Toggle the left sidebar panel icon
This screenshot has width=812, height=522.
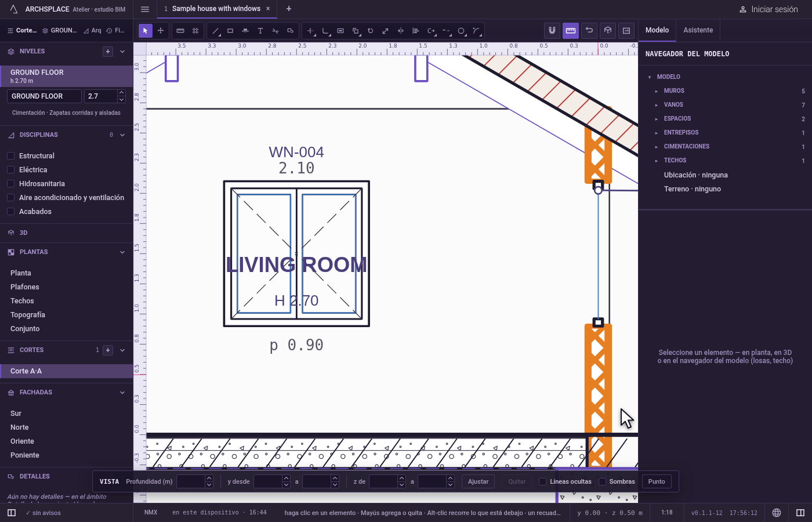(x=12, y=513)
